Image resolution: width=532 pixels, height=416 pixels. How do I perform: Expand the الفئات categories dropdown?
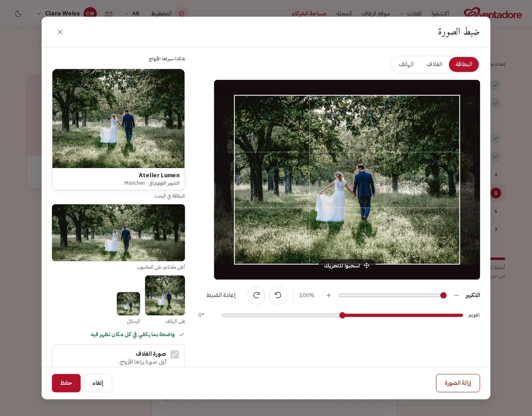[x=411, y=14]
